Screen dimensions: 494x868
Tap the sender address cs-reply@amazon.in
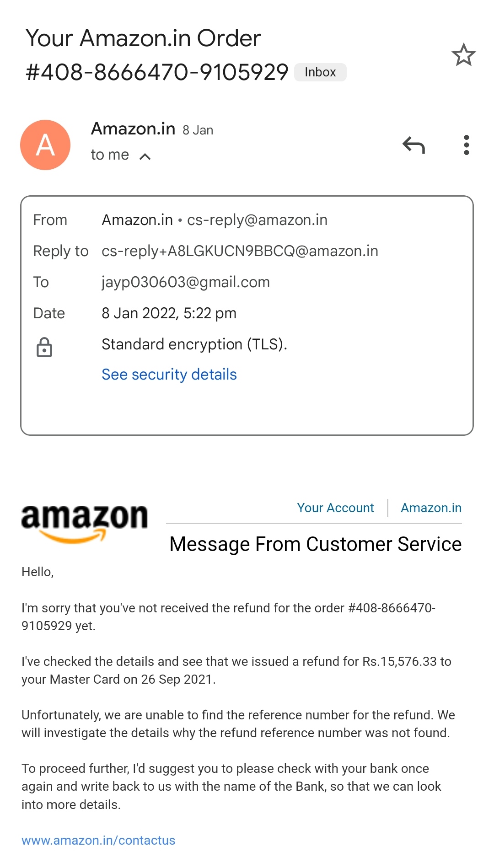[x=257, y=220]
